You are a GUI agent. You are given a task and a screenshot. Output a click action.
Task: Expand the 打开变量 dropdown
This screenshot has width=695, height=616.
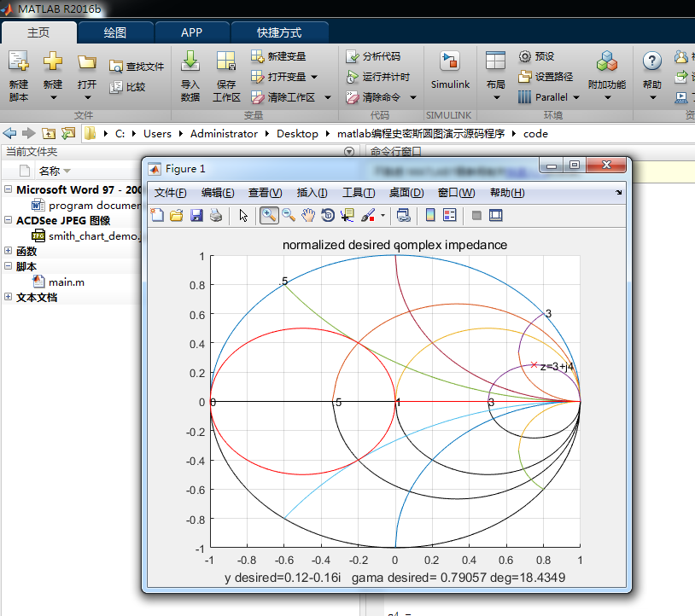314,77
